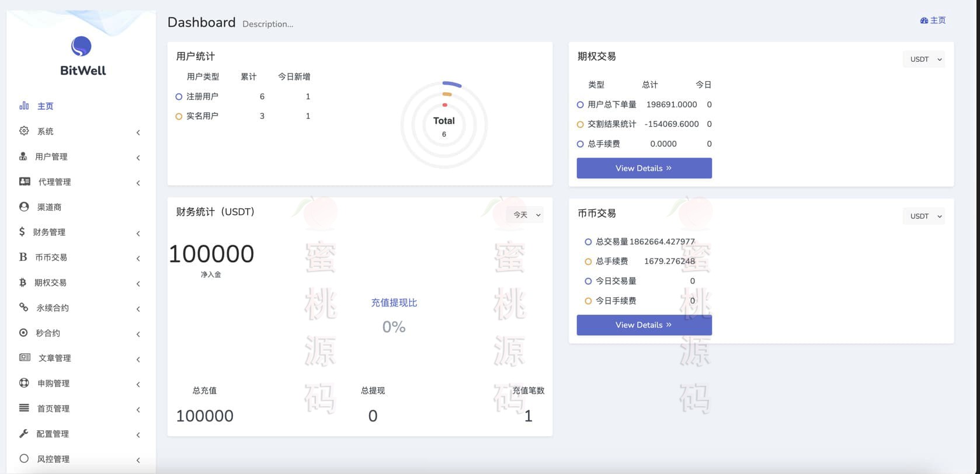The width and height of the screenshot is (980, 474).
Task: Click the ID card icon for 代理管理
Action: (x=25, y=182)
